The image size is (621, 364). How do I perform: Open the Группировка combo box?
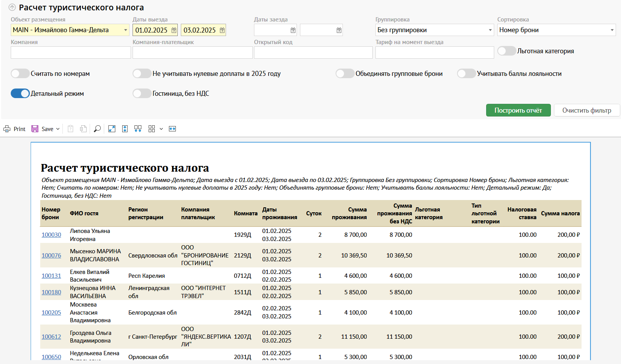click(490, 30)
